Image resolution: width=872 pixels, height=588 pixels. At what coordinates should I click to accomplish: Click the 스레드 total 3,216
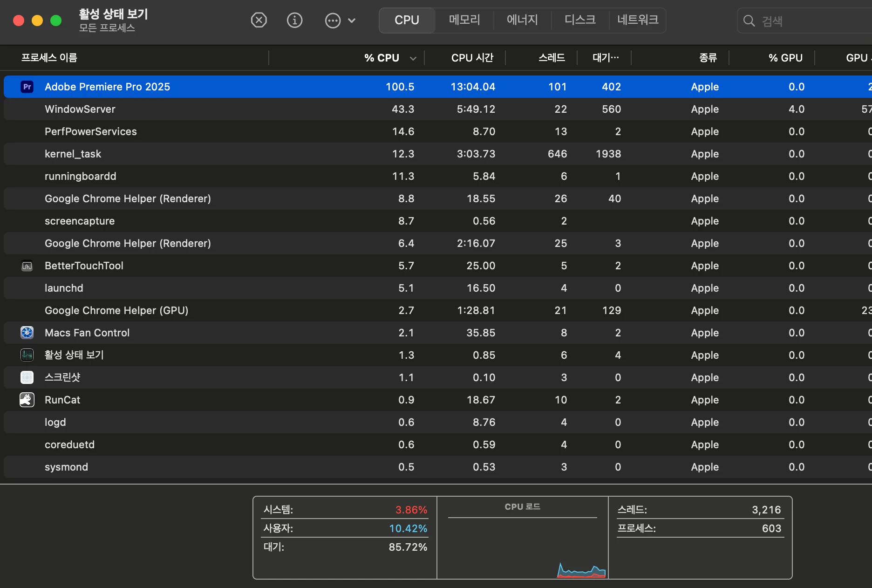tap(766, 510)
